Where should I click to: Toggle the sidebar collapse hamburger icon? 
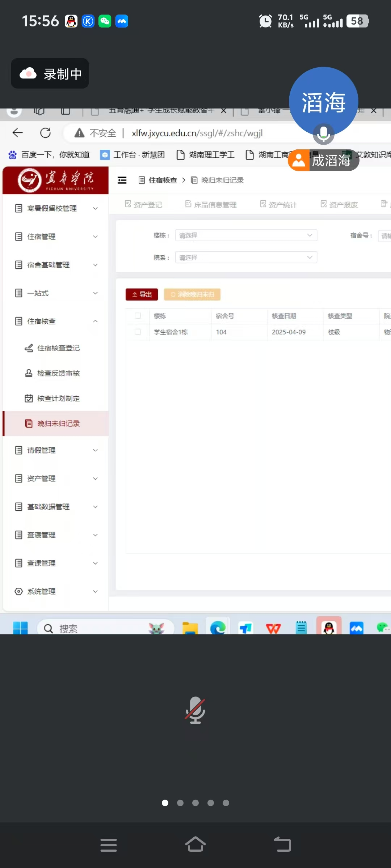point(122,180)
